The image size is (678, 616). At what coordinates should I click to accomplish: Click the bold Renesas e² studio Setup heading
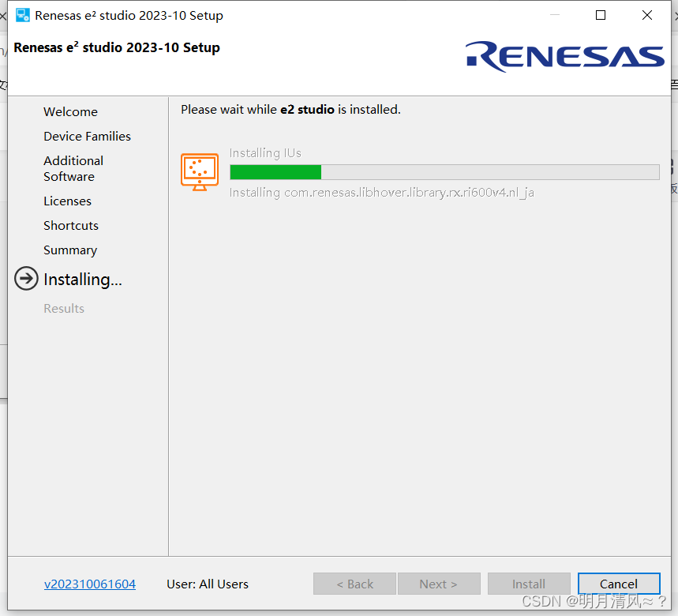[x=117, y=47]
